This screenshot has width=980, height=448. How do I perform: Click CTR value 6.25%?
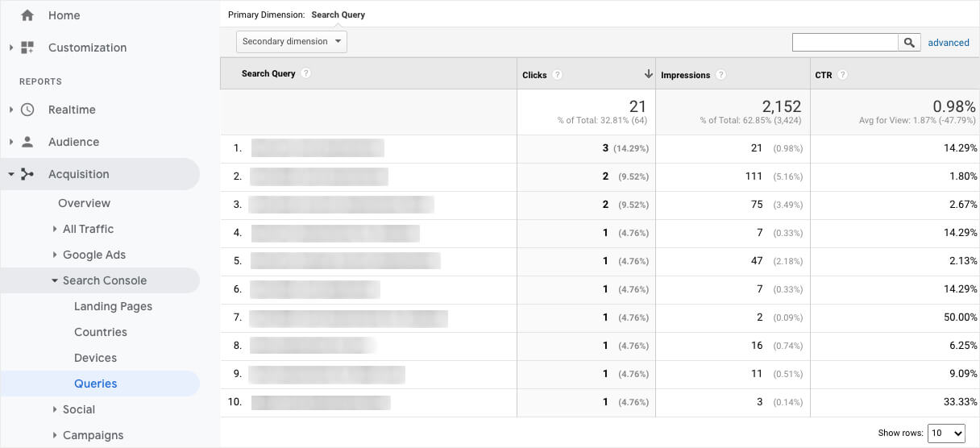963,346
